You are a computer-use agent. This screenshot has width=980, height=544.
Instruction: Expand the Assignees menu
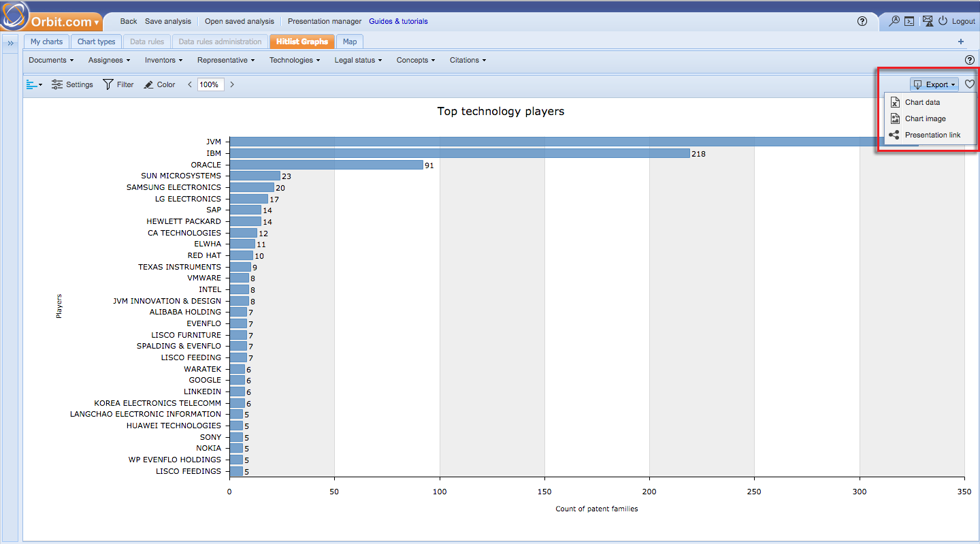(x=110, y=60)
